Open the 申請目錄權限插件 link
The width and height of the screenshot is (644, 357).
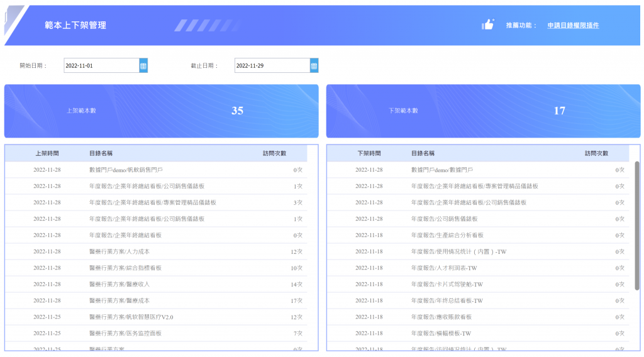[573, 25]
